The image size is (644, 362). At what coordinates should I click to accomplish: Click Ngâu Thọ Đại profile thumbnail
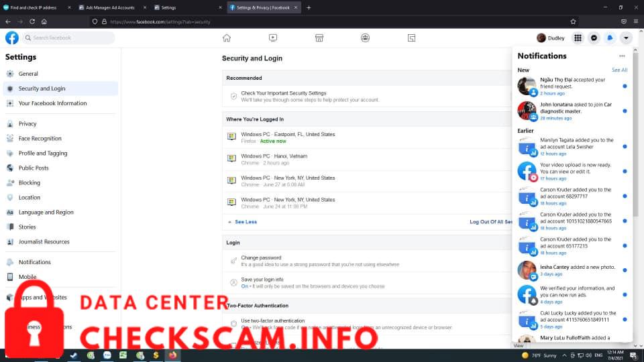(x=527, y=86)
